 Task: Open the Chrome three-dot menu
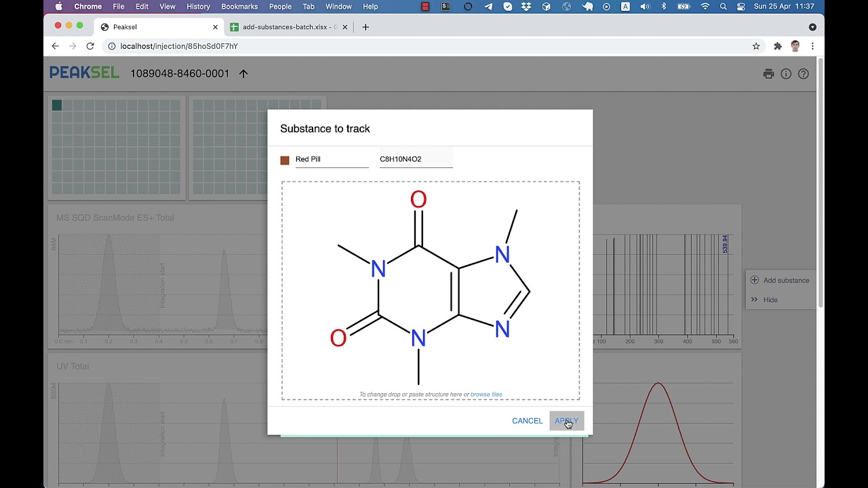812,46
